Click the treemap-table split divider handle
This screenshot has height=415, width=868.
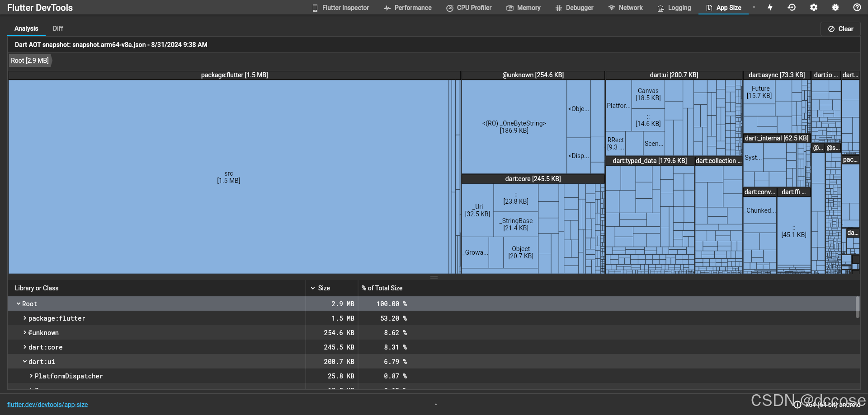click(x=434, y=277)
